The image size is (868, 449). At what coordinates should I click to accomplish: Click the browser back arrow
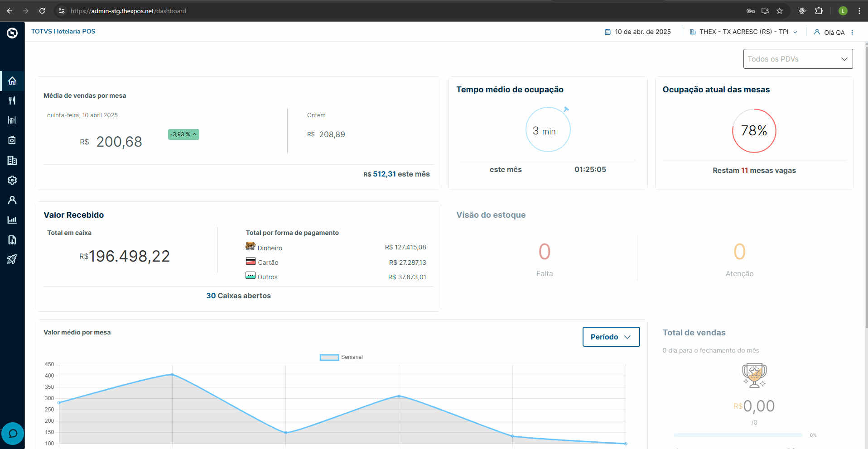point(10,11)
